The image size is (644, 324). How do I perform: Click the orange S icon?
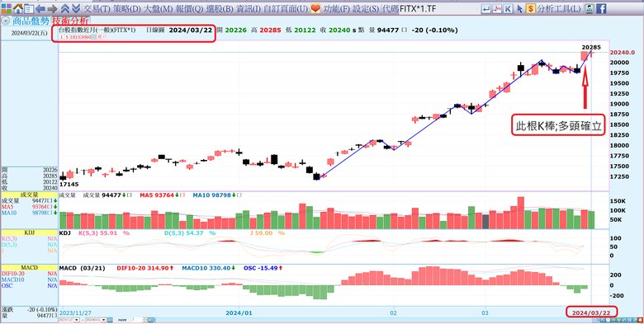531,8
